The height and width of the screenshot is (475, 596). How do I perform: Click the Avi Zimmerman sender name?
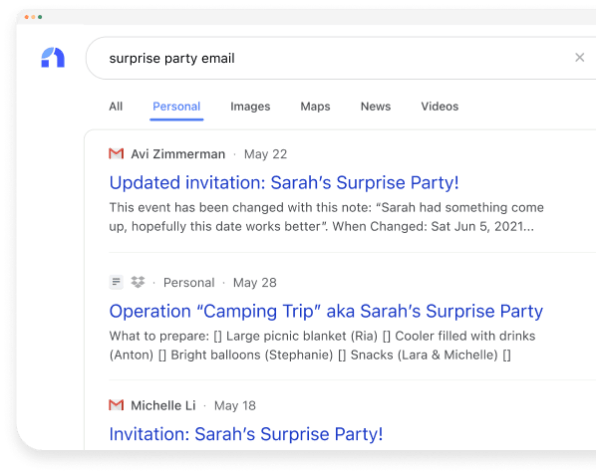pos(178,154)
